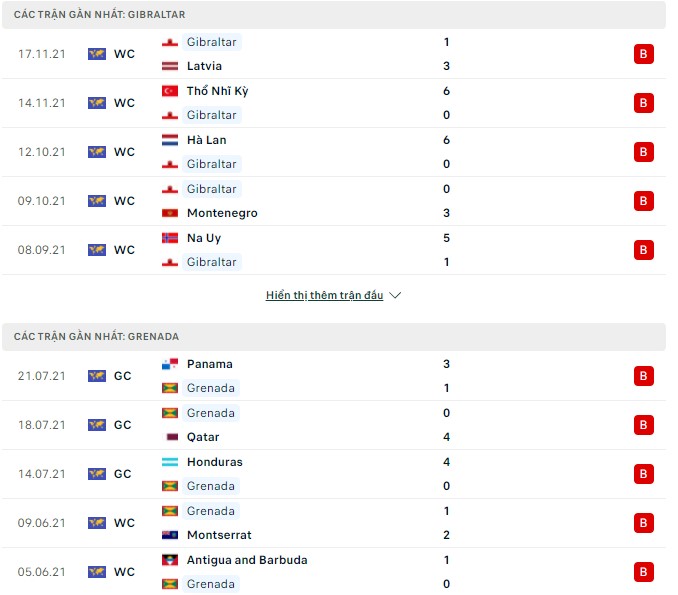Select the Các trận gần nhất: Grenada header
This screenshot has height=595, width=678.
334,336
